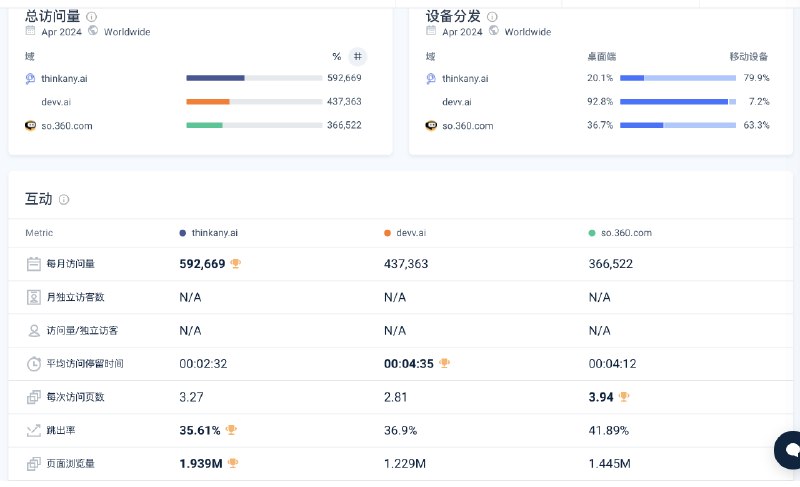Click thinkany.ai device split bar
This screenshot has height=487, width=800.
(x=678, y=78)
